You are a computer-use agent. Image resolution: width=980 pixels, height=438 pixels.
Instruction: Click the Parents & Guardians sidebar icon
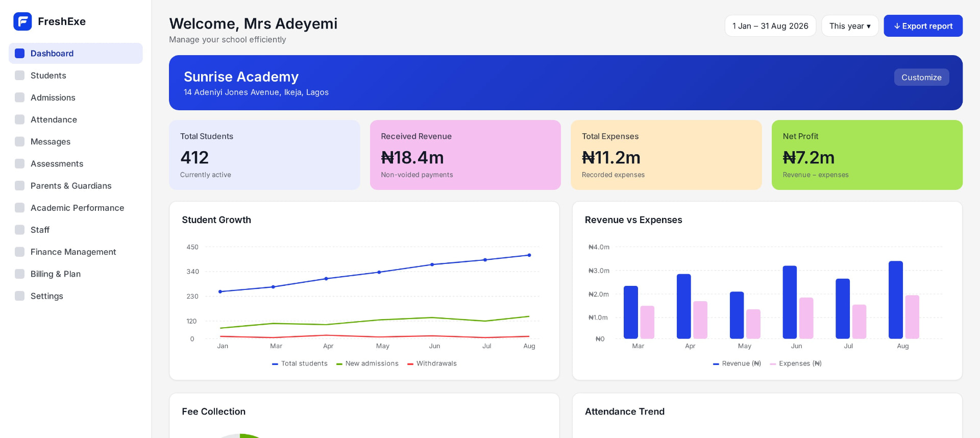click(20, 186)
